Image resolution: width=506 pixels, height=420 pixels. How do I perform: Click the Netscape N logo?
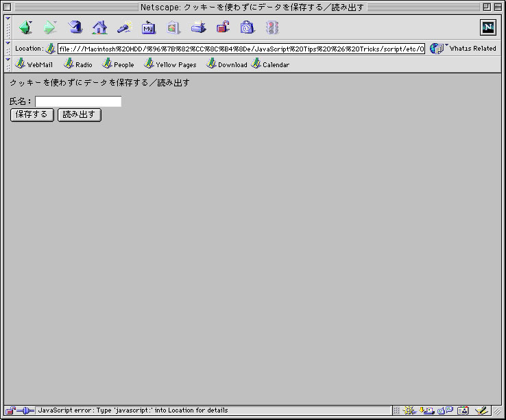[488, 27]
